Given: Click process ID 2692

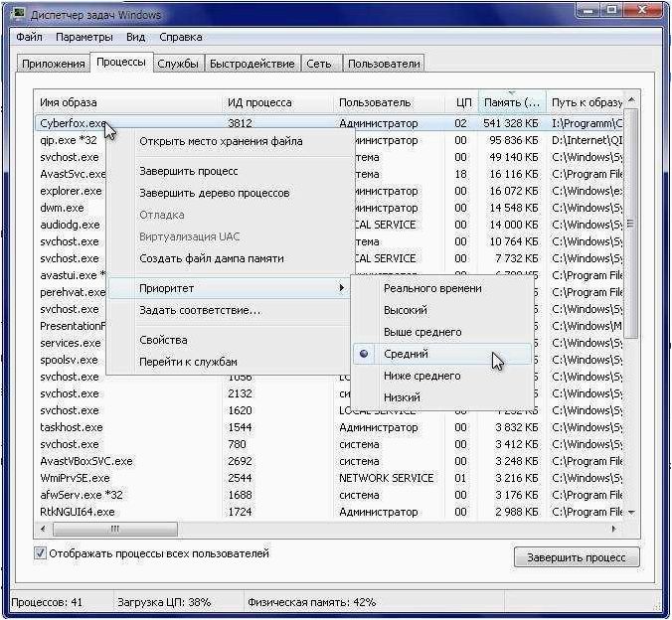Looking at the screenshot, I should pos(240,461).
